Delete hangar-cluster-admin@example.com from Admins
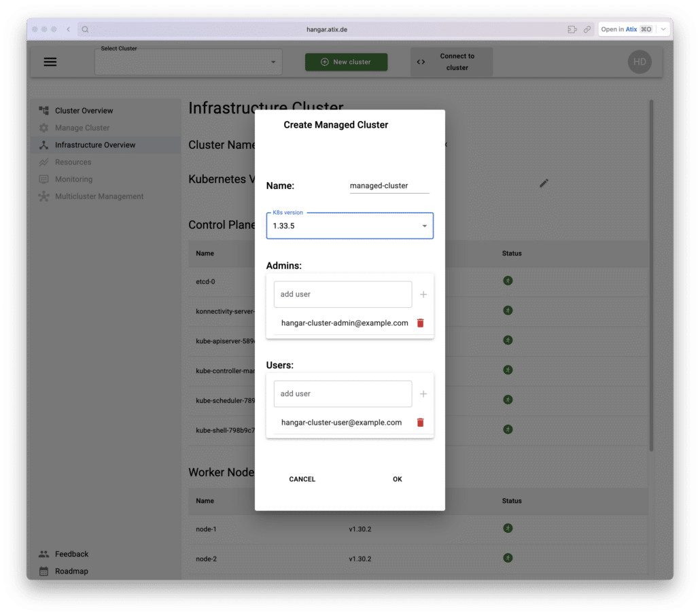This screenshot has height=615, width=700. (x=420, y=323)
